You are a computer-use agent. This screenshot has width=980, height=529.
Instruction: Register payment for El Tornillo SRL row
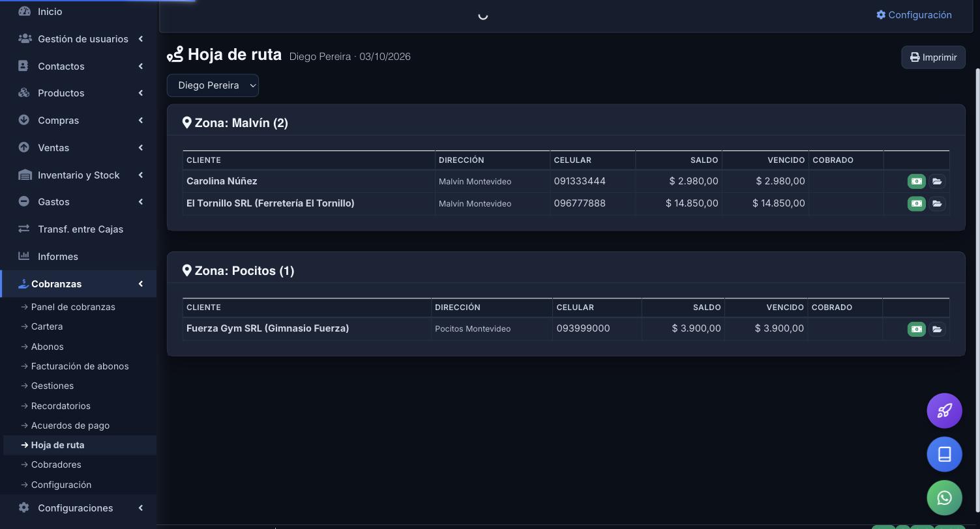916,203
